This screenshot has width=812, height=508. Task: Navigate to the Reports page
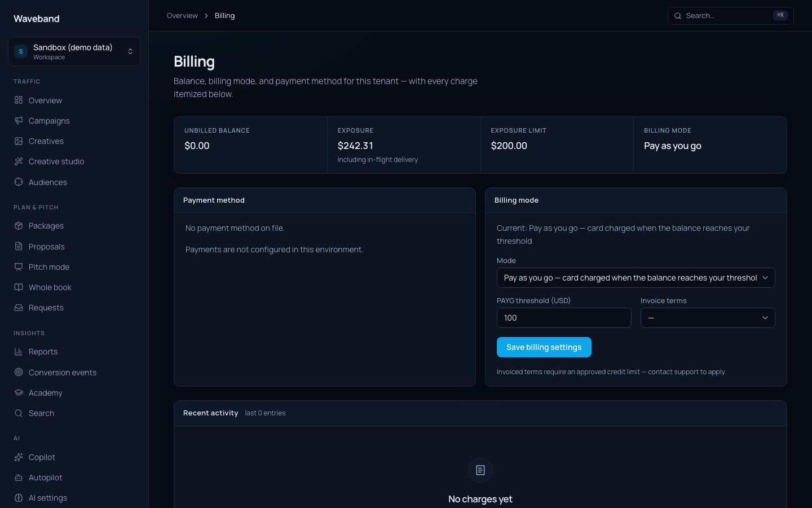[74, 352]
